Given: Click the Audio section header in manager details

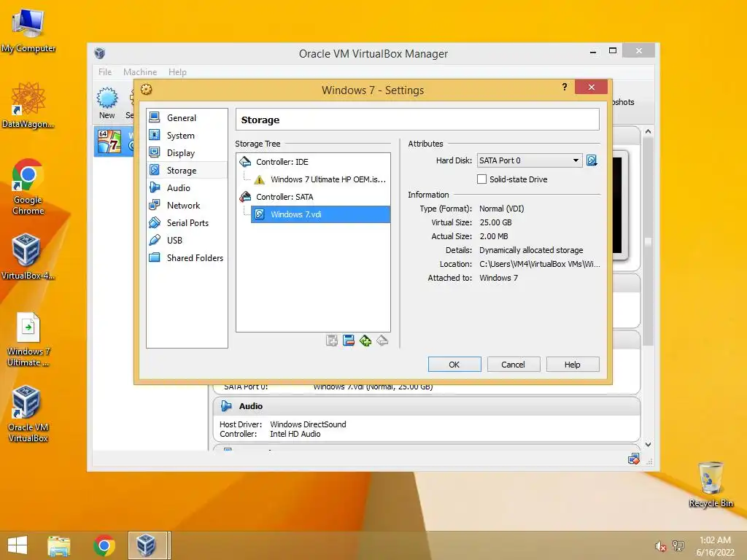Looking at the screenshot, I should pos(426,406).
